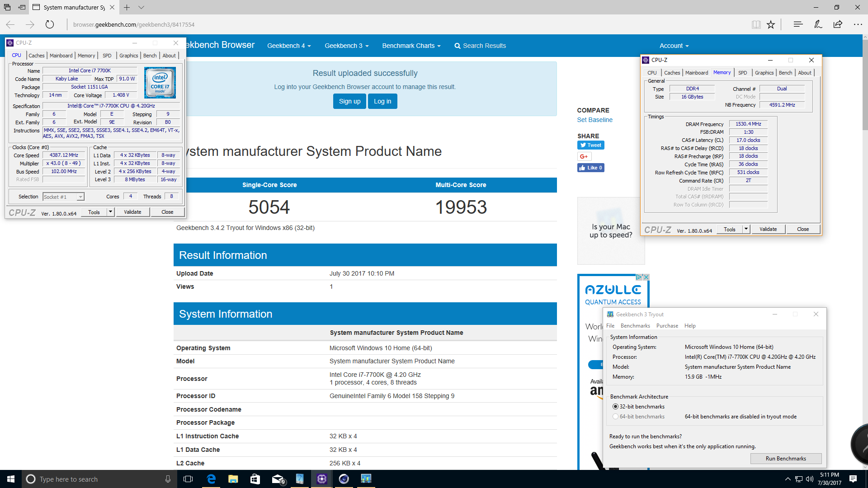
Task: Click the Facebook Like button
Action: click(x=591, y=168)
